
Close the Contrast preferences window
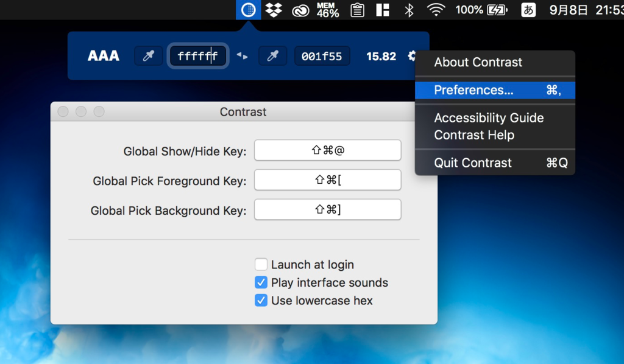tap(63, 111)
